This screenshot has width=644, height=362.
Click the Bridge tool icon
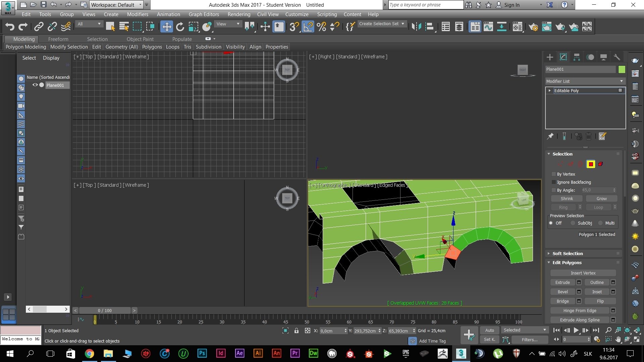[x=562, y=301]
